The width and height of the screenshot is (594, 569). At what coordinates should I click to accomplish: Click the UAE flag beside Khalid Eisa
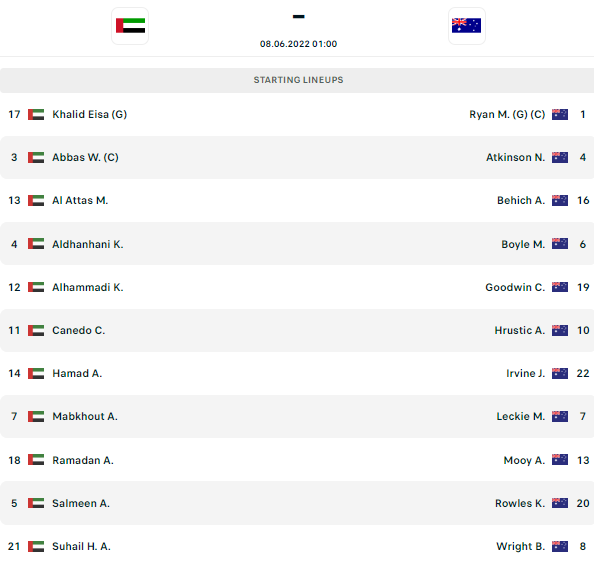click(x=36, y=114)
